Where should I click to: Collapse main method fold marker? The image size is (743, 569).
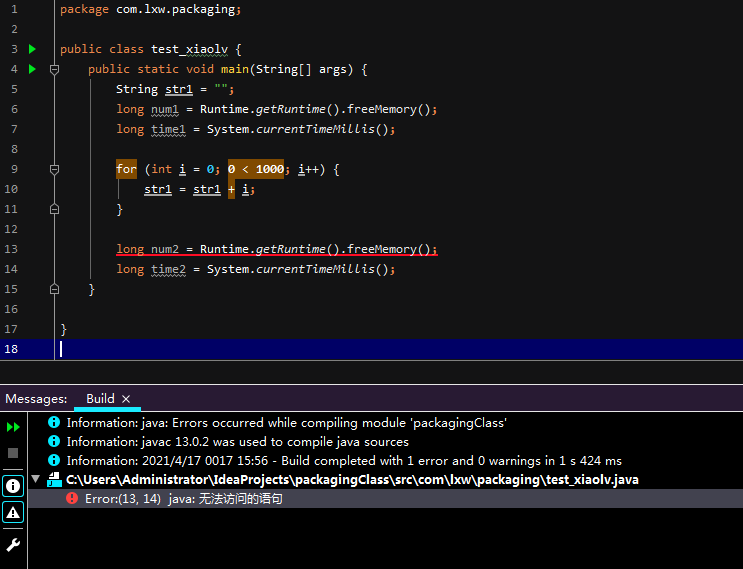point(54,70)
